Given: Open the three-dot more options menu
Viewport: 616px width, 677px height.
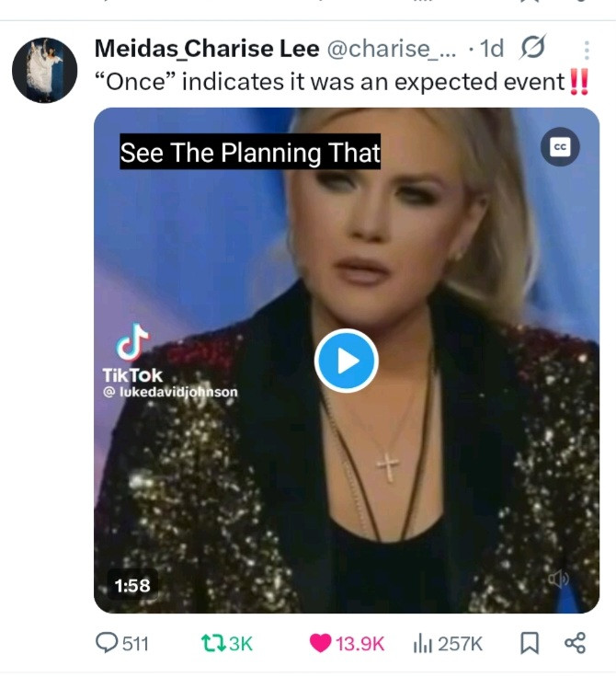Looking at the screenshot, I should (x=587, y=50).
